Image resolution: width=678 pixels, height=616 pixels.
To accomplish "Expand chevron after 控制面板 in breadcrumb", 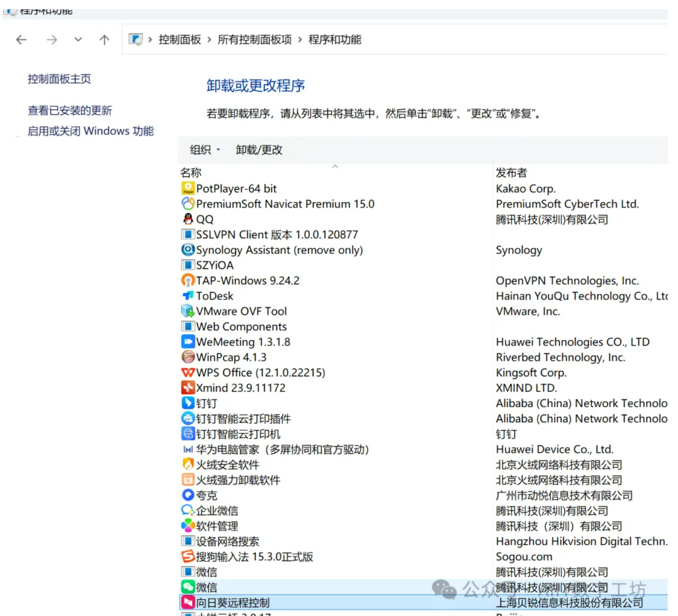I will 209,40.
